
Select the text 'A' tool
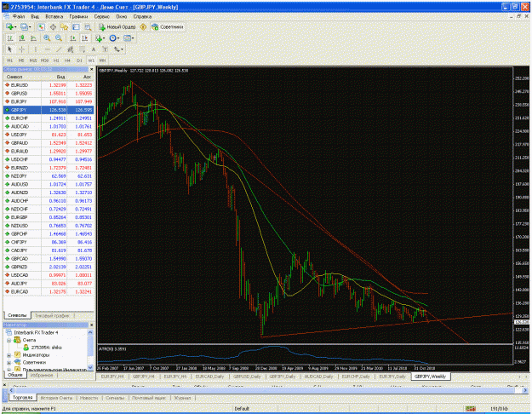94,49
